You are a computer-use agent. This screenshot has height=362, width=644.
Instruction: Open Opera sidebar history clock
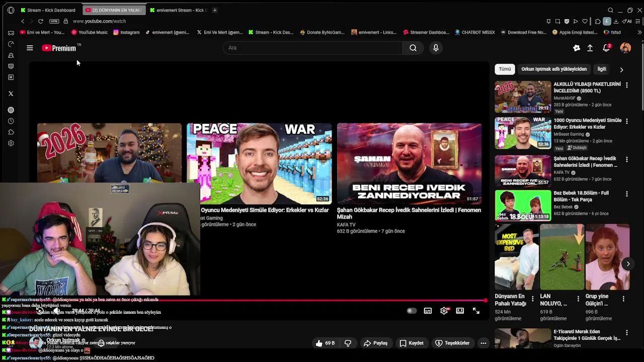coord(11,121)
